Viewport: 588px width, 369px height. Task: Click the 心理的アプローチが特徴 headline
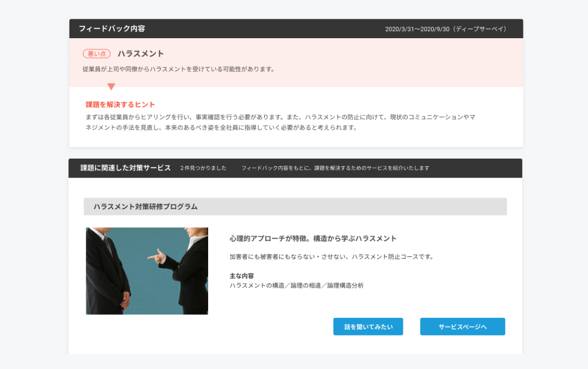[313, 239]
